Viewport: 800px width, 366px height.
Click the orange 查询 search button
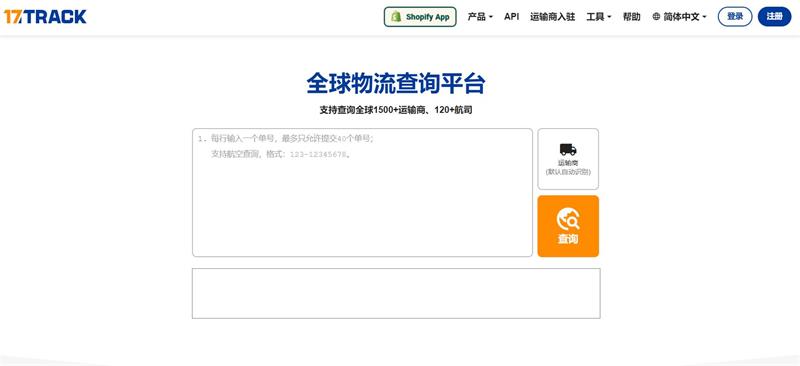point(568,226)
